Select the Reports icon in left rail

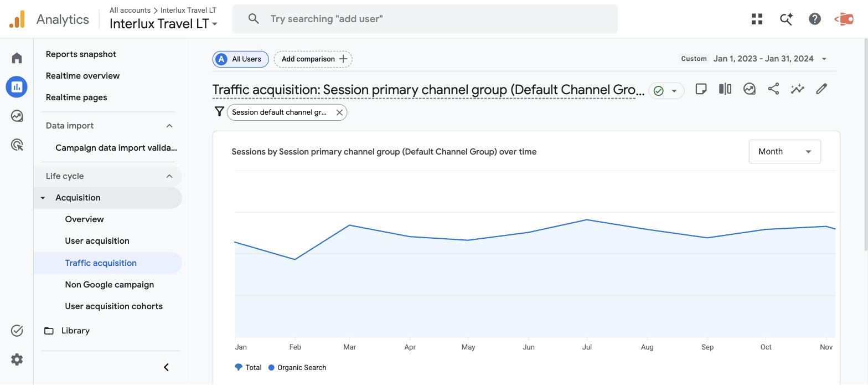pyautogui.click(x=17, y=87)
